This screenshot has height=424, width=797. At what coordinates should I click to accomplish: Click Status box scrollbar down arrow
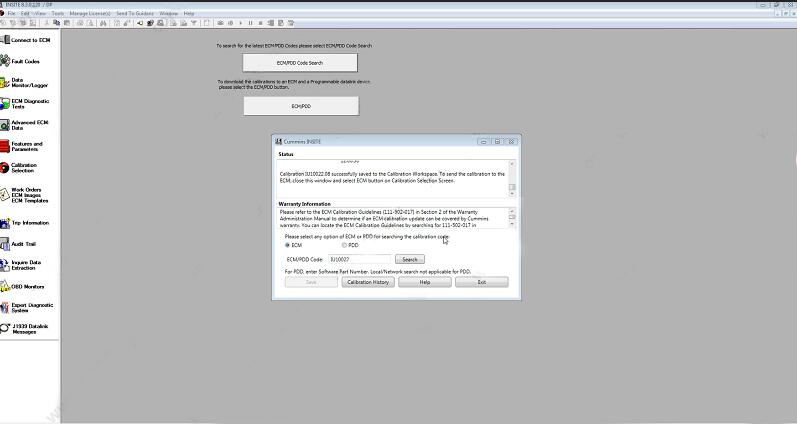tap(512, 194)
